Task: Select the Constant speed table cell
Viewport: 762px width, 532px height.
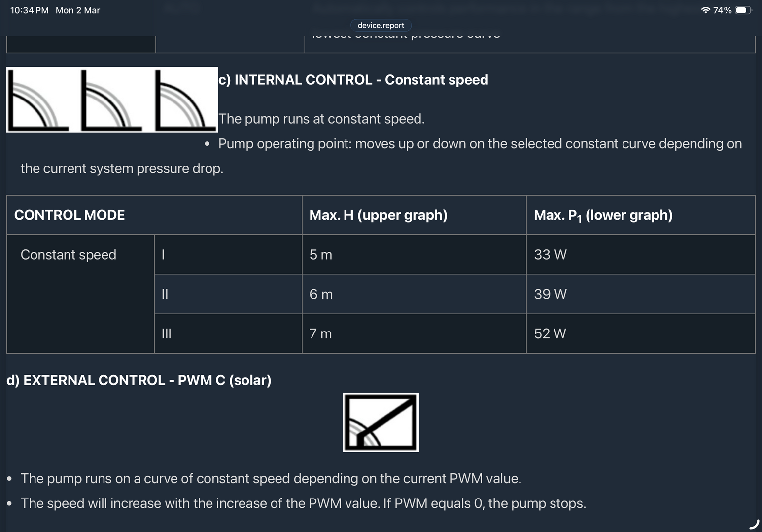Action: (69, 255)
